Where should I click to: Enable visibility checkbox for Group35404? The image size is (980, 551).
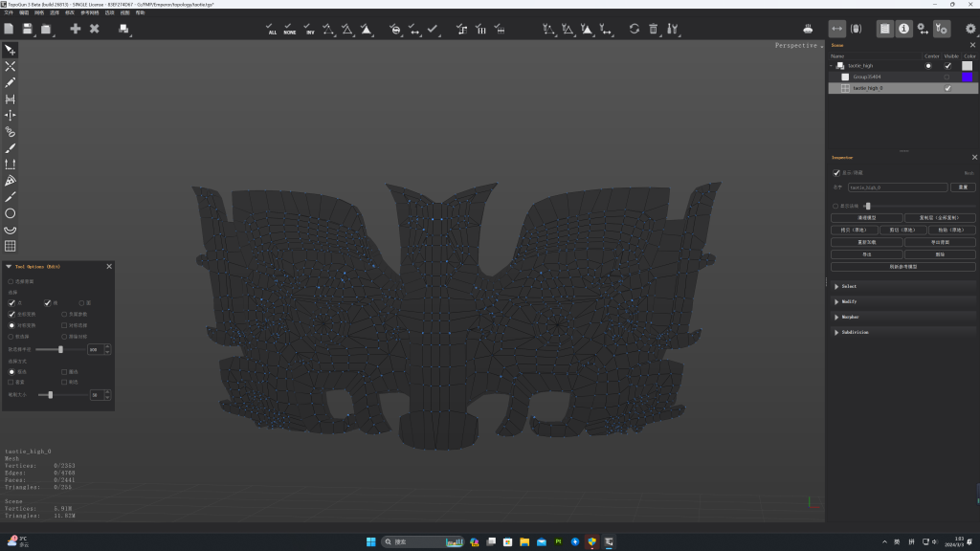tap(947, 77)
